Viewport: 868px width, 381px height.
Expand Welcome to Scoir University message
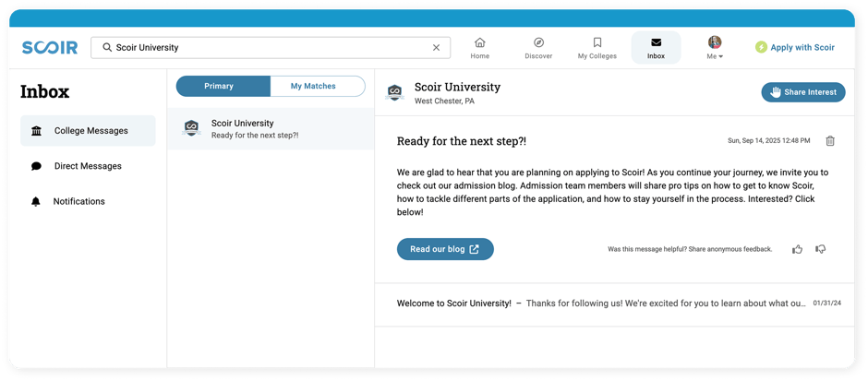(614, 304)
